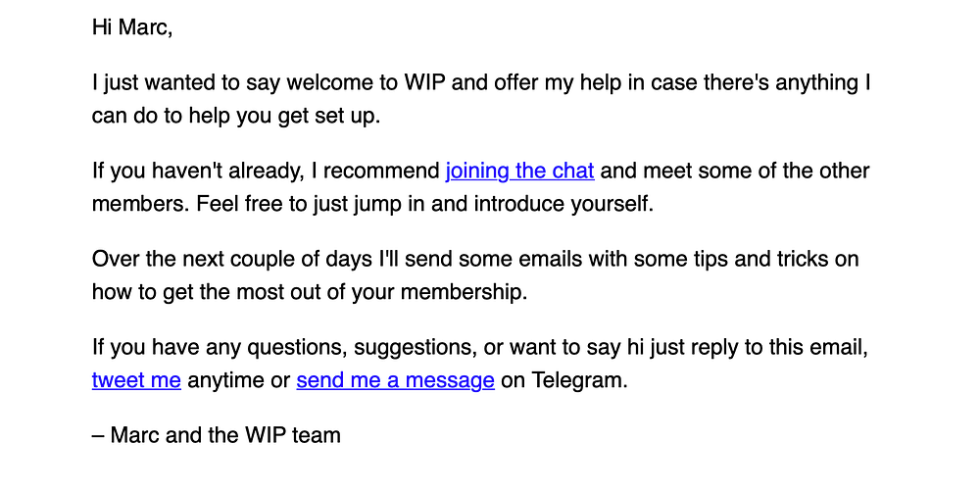Open the "send me a message" link

pos(396,380)
